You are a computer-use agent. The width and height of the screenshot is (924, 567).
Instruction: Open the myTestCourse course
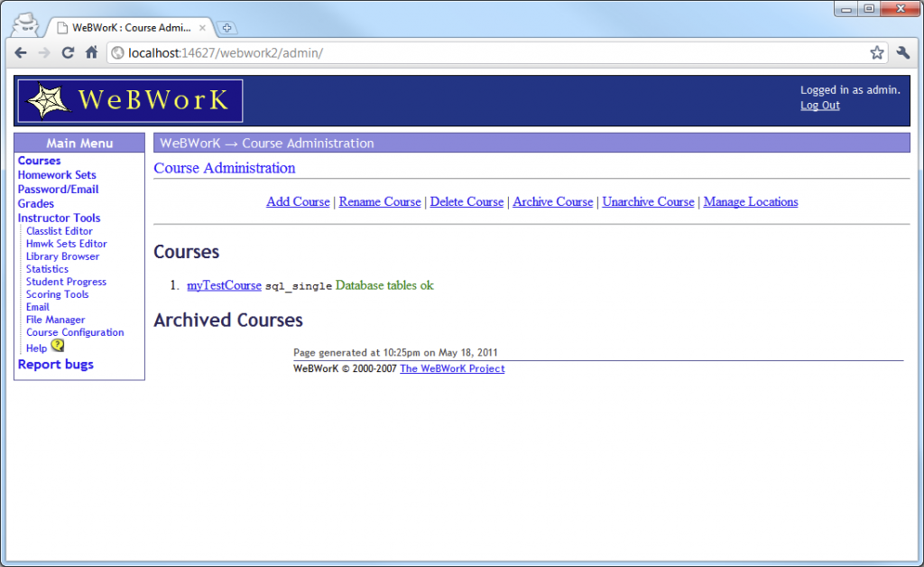point(224,285)
